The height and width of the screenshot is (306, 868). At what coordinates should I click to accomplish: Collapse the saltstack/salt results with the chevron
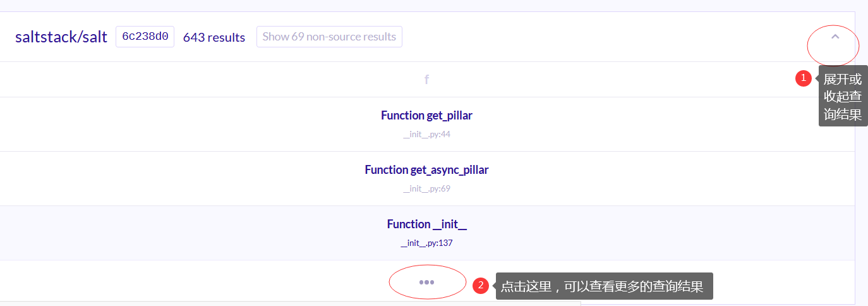click(x=835, y=37)
